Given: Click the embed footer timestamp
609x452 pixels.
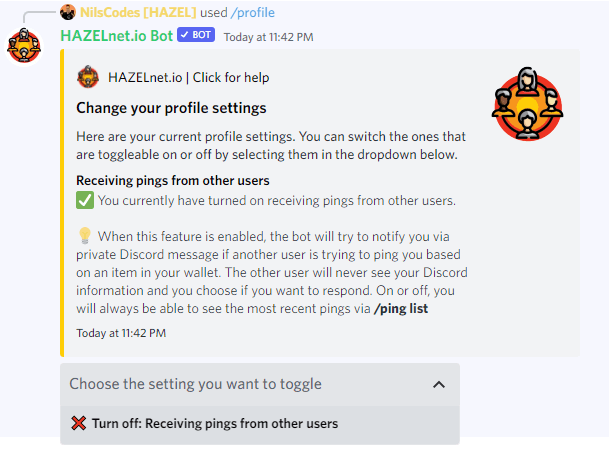Looking at the screenshot, I should [x=121, y=333].
